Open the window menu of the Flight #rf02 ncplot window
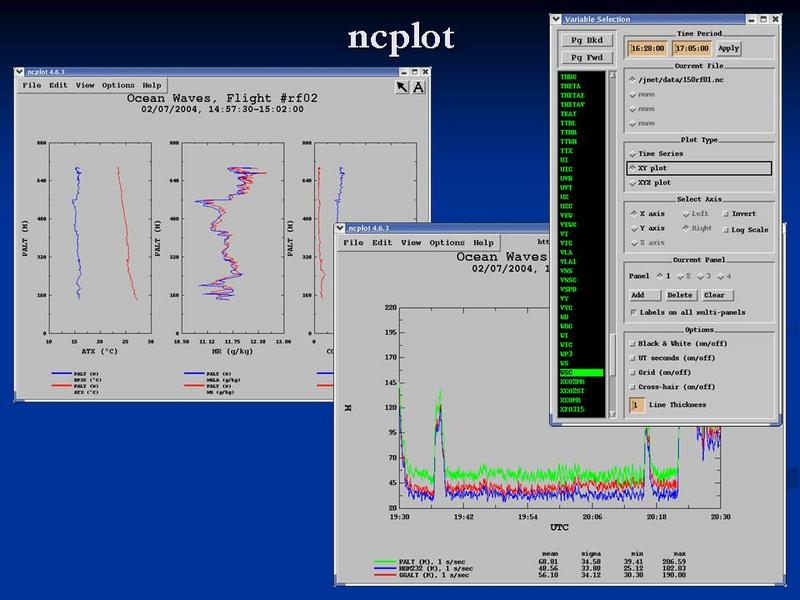 19,72
